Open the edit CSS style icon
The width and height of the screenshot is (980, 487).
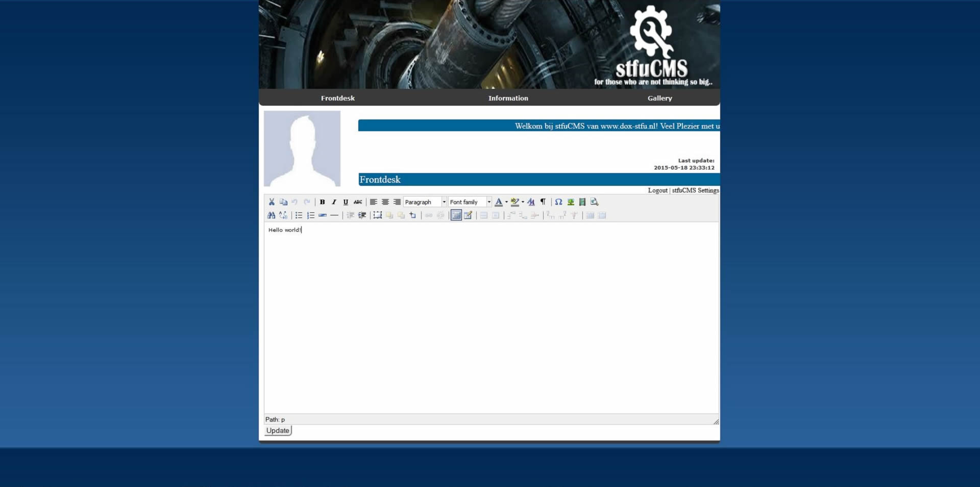[531, 202]
